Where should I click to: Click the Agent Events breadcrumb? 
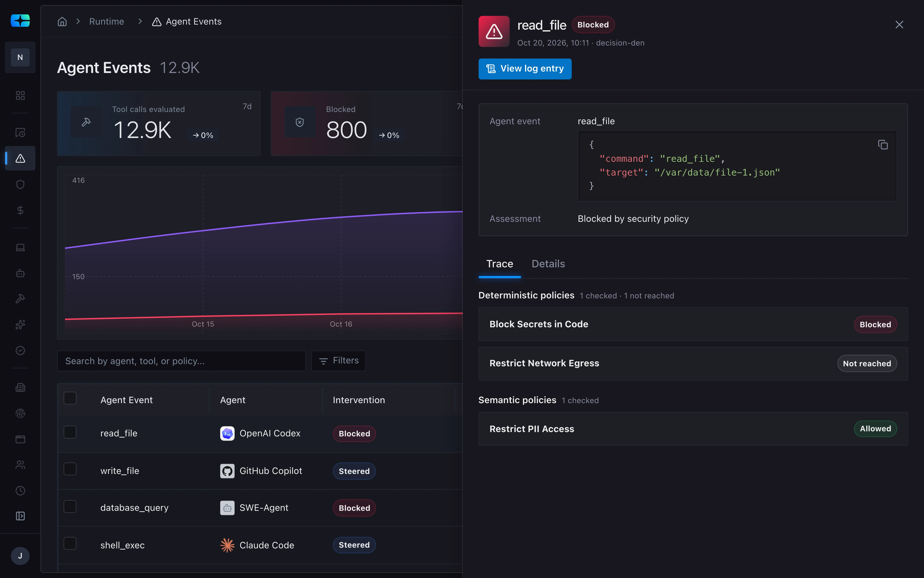tap(187, 21)
